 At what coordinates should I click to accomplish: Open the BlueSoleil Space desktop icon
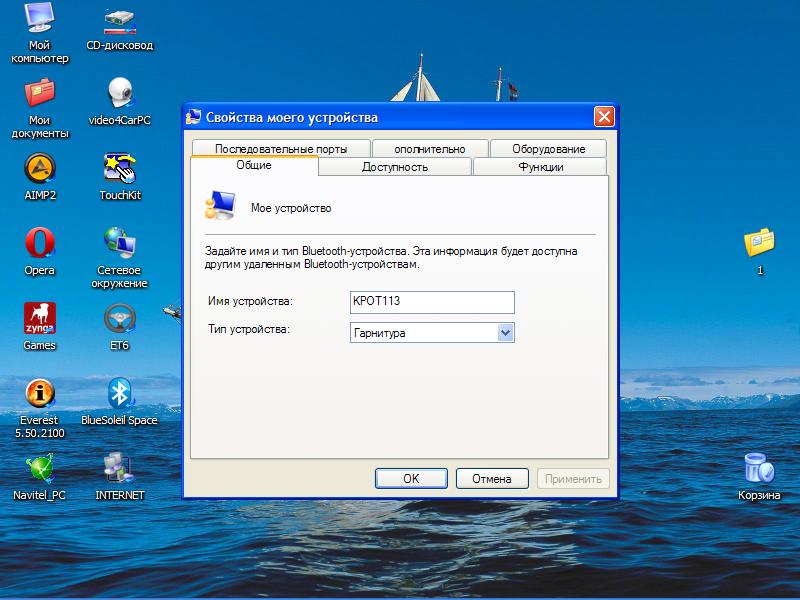(x=120, y=393)
